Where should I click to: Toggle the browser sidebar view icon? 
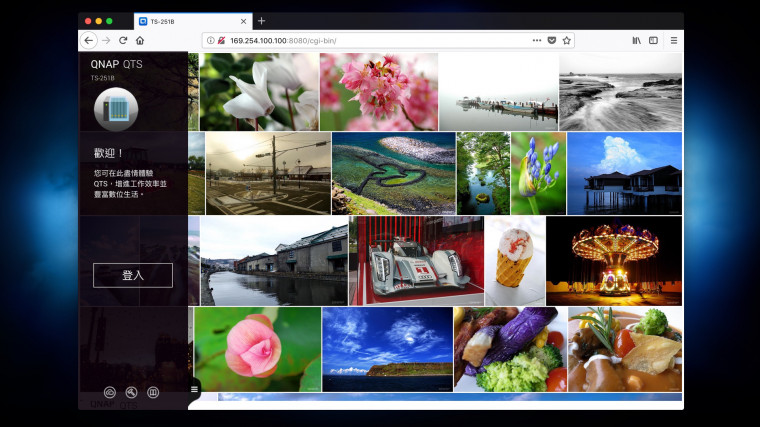coord(653,40)
